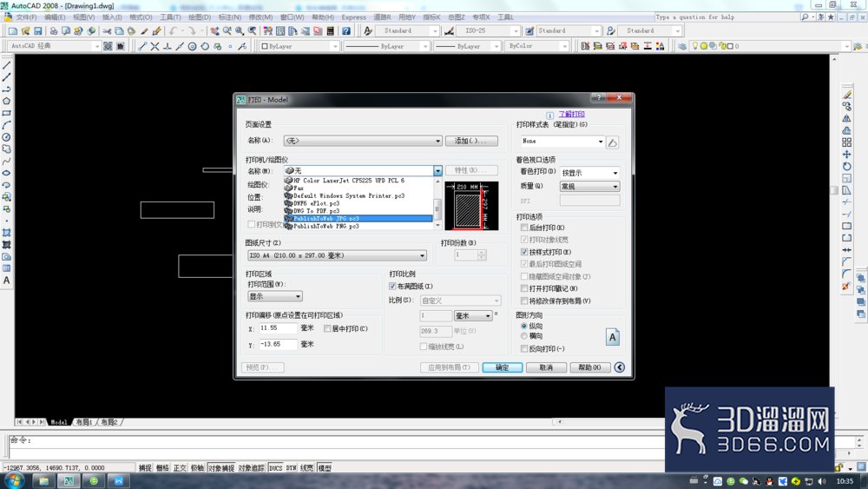
Task: Enable the 居中打印 checkbox
Action: [x=327, y=328]
